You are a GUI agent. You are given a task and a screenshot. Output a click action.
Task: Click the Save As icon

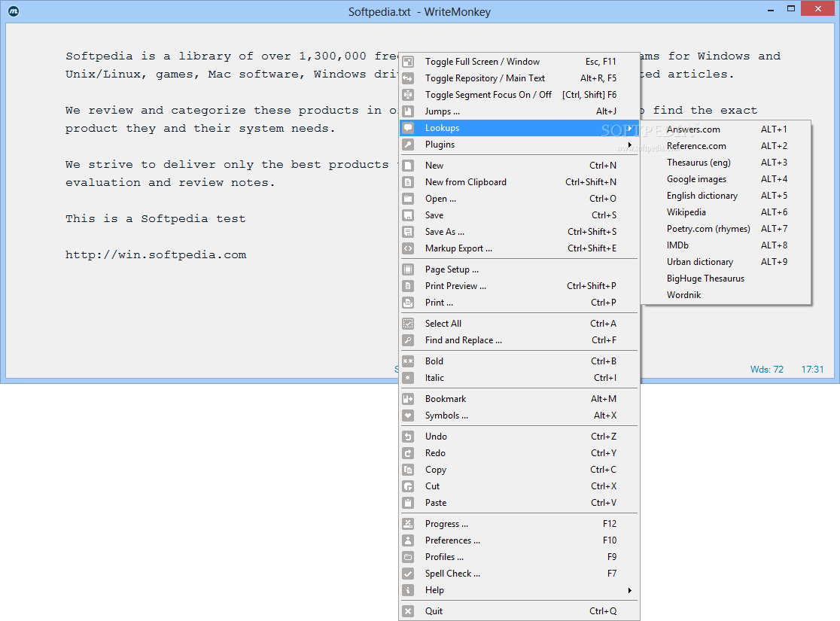408,232
